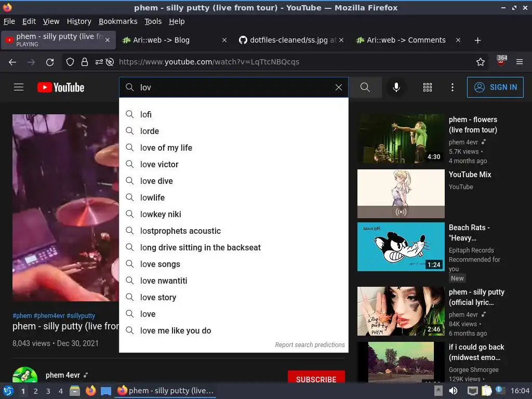The image size is (532, 399).
Task: Close the Ari::web Blog tab
Action: point(224,40)
